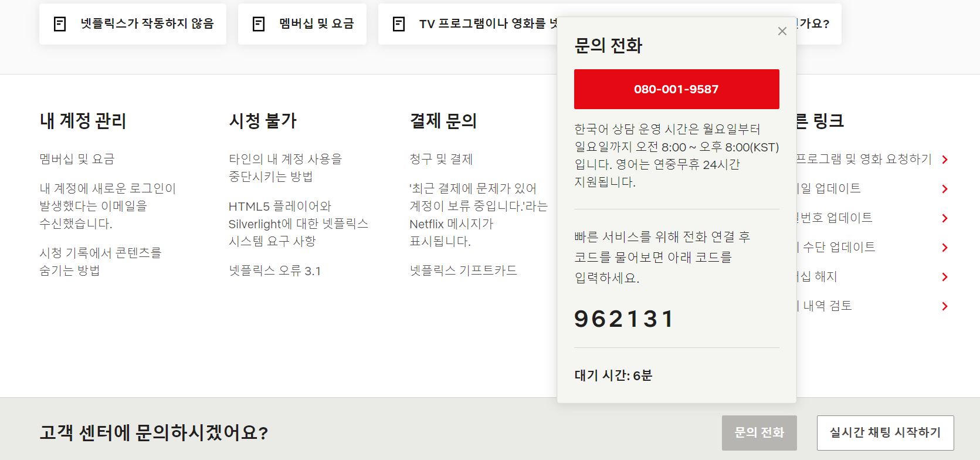Open '프로그램 및 영화 요청하기' quick link
This screenshot has width=980, height=460.
[x=864, y=159]
